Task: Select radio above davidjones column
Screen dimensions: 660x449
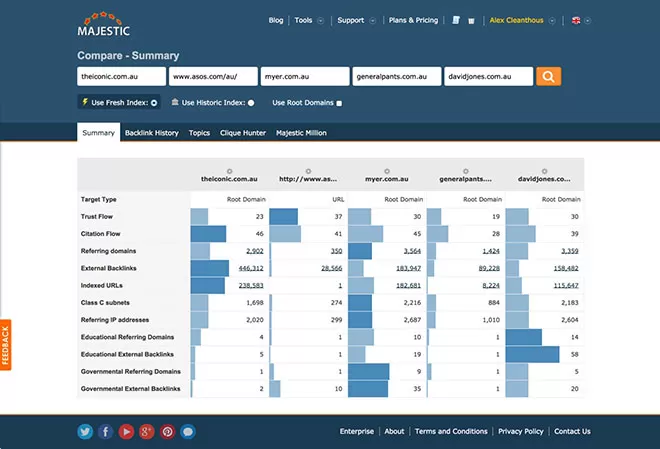Action: click(x=544, y=171)
